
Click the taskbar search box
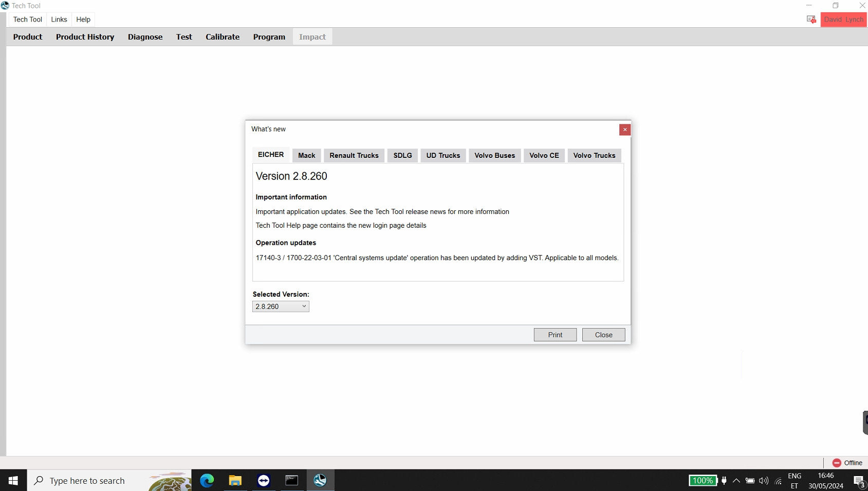click(x=109, y=480)
